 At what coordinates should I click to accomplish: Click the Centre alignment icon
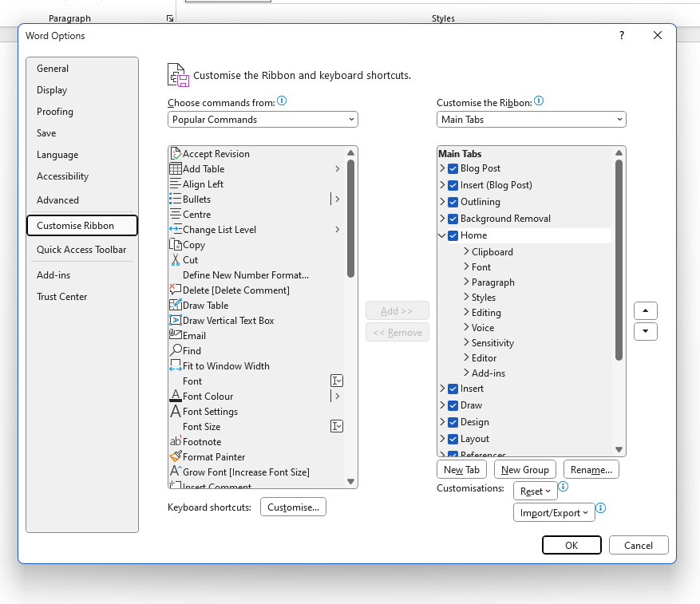(176, 215)
